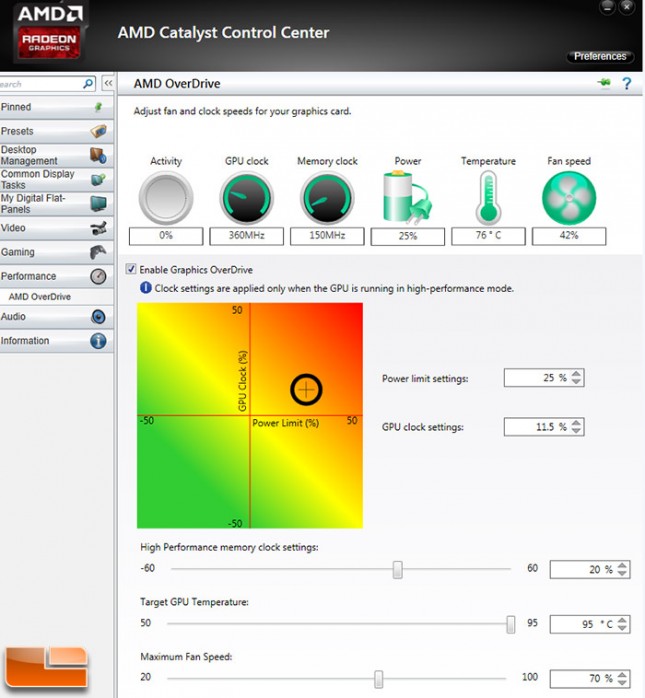Select AMD OverDrive sidebar entry

tap(40, 297)
